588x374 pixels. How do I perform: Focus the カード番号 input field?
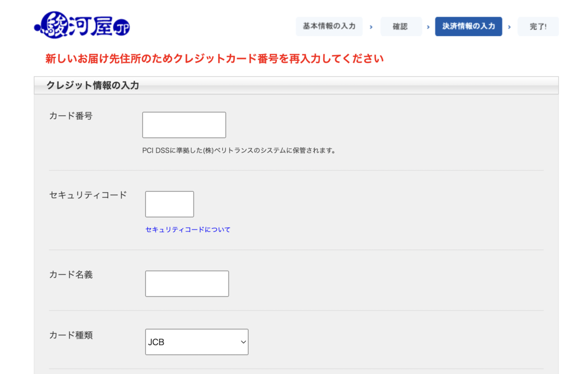point(184,125)
